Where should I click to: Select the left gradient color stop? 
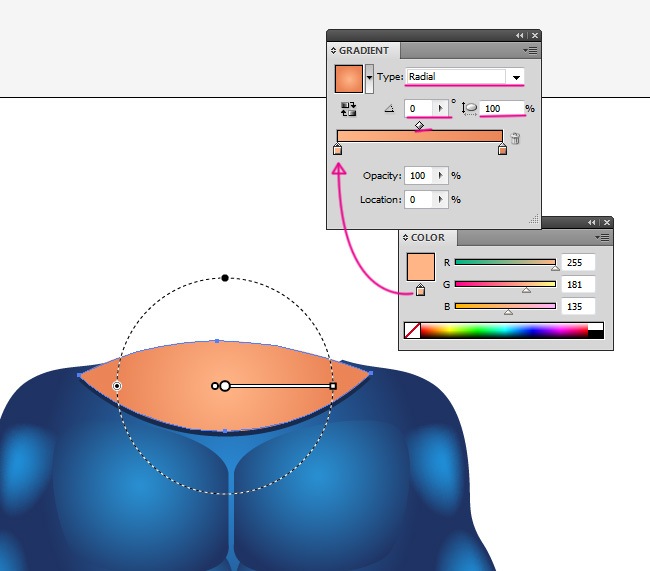coord(337,151)
